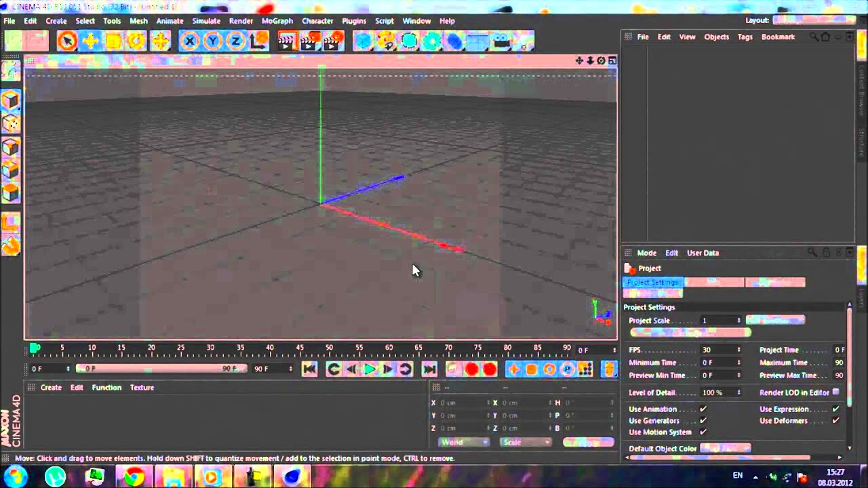Open the Plugins menu
The height and width of the screenshot is (488, 868).
[x=354, y=21]
